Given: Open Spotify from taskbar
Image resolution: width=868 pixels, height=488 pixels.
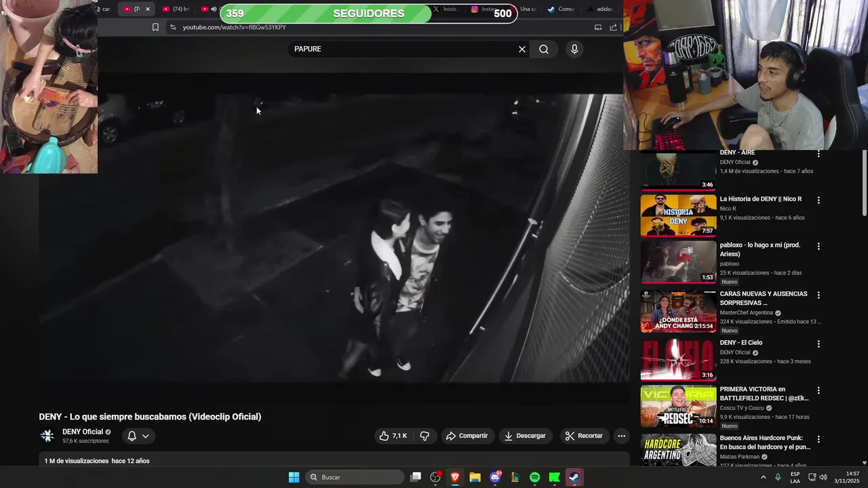Looking at the screenshot, I should click(x=534, y=477).
